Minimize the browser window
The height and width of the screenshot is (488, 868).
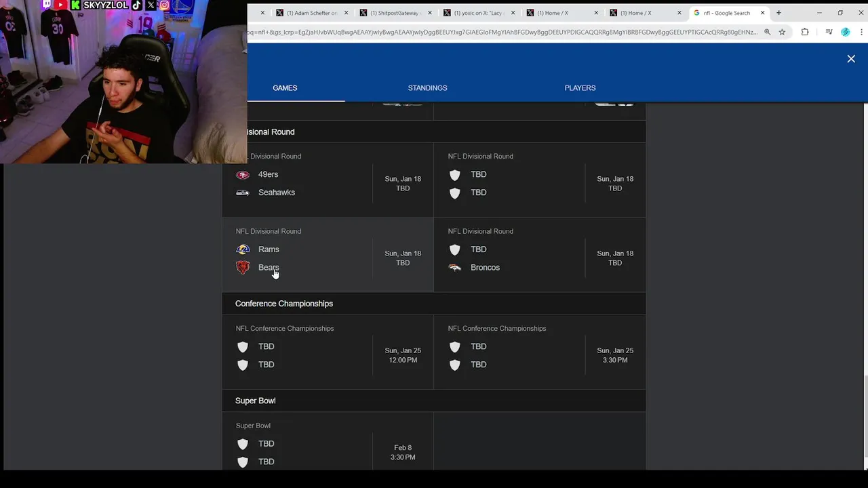click(x=819, y=13)
